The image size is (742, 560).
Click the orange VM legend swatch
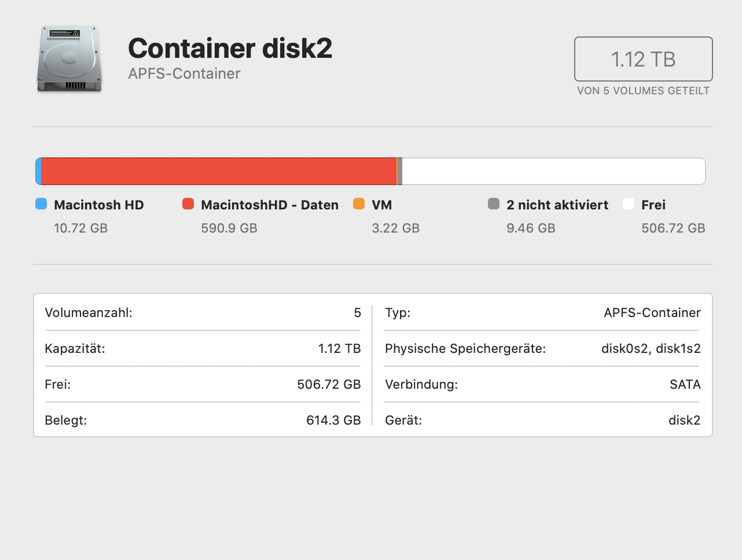[359, 204]
